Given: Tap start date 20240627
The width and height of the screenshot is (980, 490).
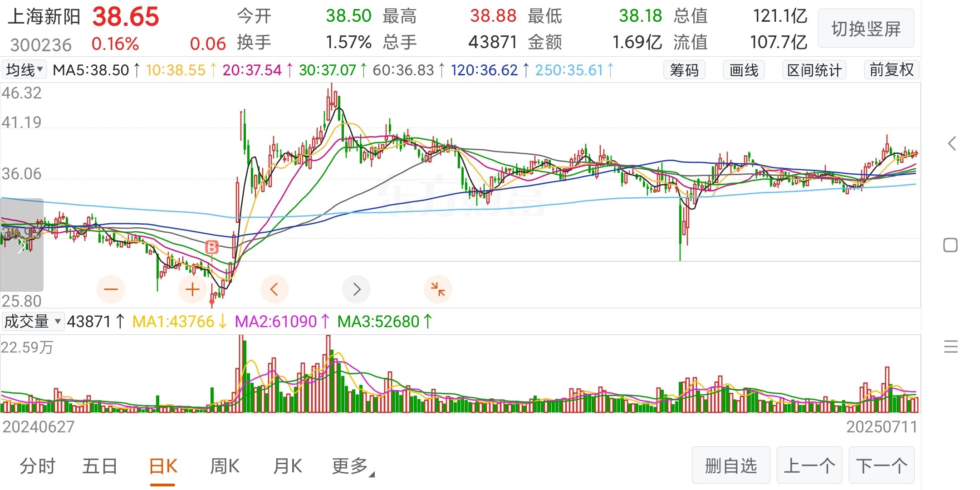Looking at the screenshot, I should (39, 426).
